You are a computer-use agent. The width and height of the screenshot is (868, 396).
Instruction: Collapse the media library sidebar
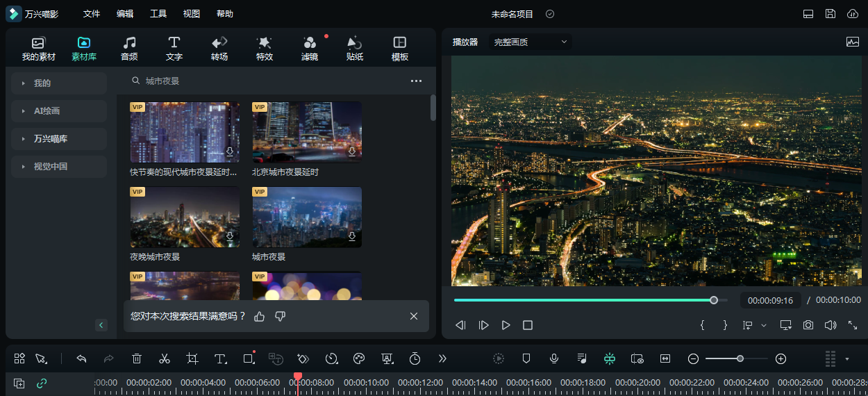point(101,325)
